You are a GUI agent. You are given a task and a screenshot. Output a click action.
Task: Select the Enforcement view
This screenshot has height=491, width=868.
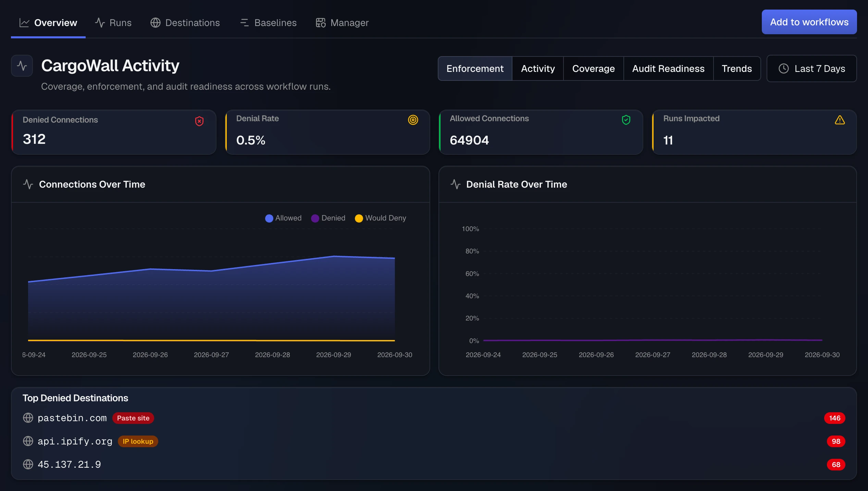point(475,68)
